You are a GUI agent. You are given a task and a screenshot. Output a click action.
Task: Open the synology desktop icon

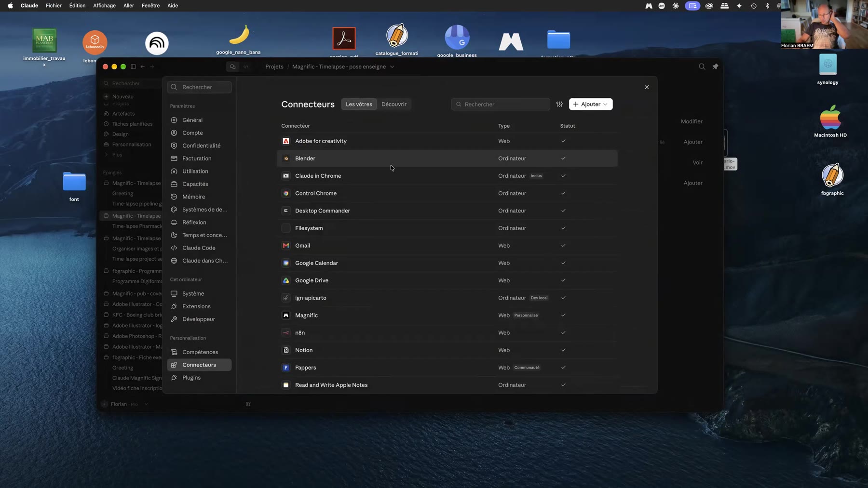pos(828,69)
